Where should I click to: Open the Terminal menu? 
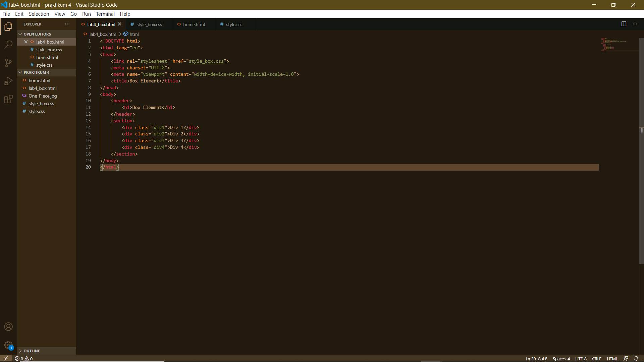click(105, 14)
